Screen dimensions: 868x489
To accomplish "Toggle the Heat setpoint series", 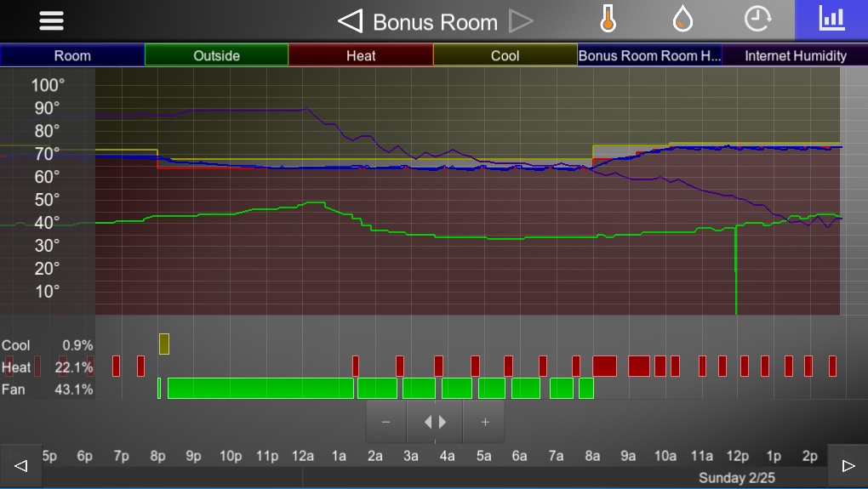I will [x=361, y=55].
